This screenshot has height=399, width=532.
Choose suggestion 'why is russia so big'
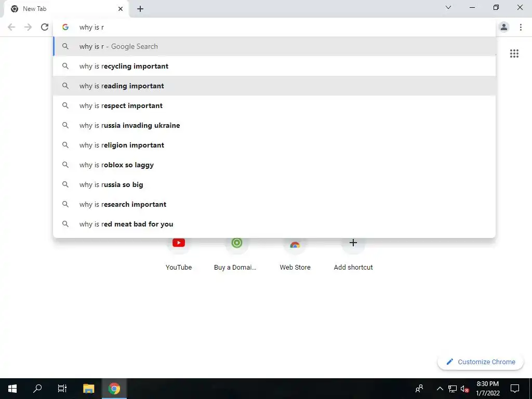coord(274,184)
